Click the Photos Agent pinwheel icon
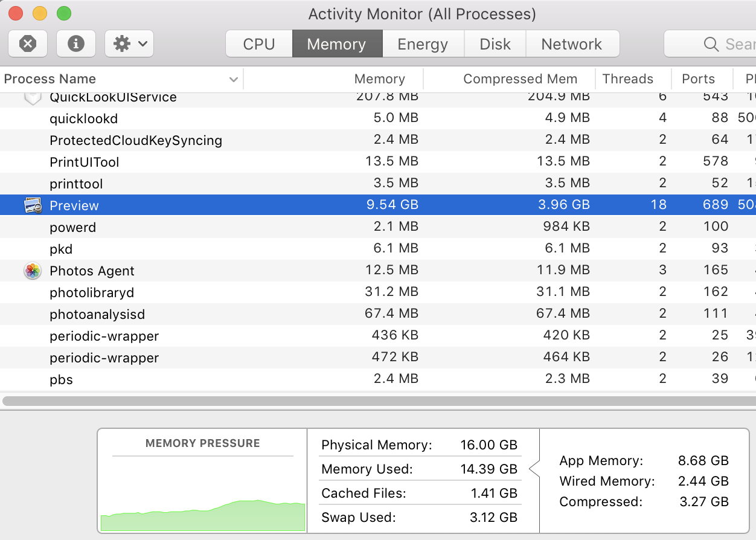The height and width of the screenshot is (540, 756). coord(33,271)
